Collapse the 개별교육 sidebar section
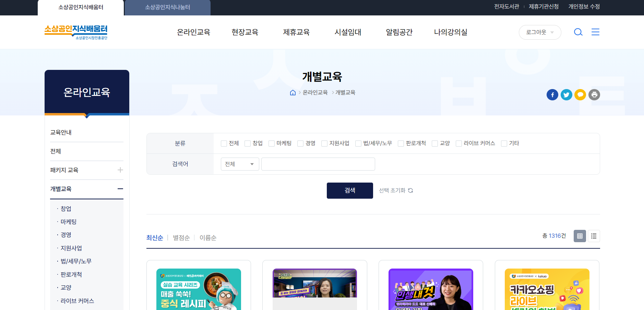Screen dimensions: 644x310 click(120, 189)
